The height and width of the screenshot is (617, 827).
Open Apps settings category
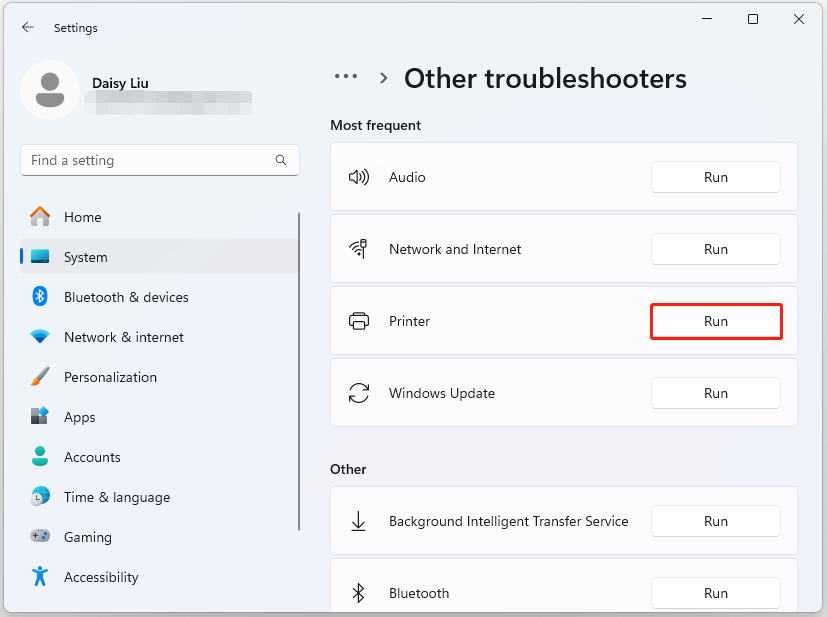(x=79, y=417)
